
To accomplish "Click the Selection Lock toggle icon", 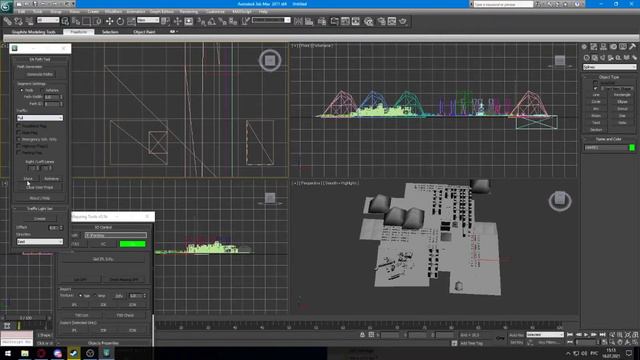I will [362, 335].
